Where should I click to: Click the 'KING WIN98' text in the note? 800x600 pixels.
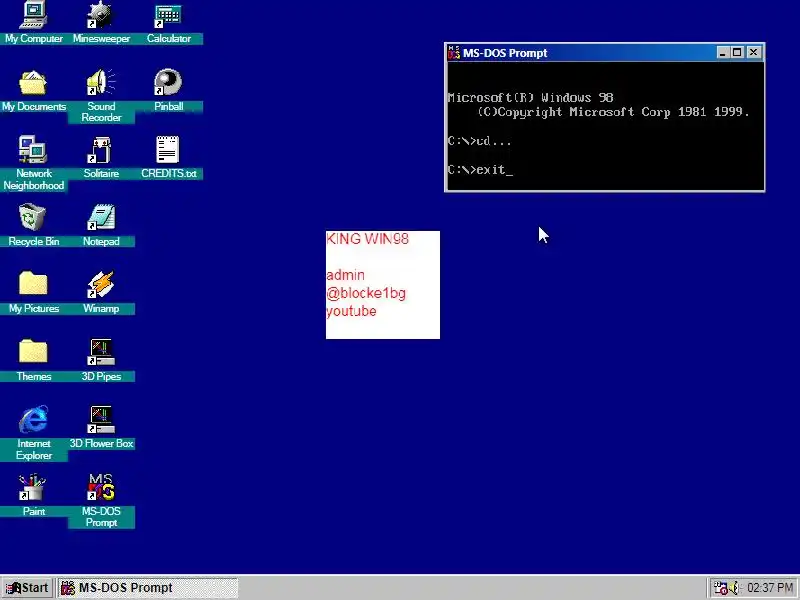[x=367, y=239]
